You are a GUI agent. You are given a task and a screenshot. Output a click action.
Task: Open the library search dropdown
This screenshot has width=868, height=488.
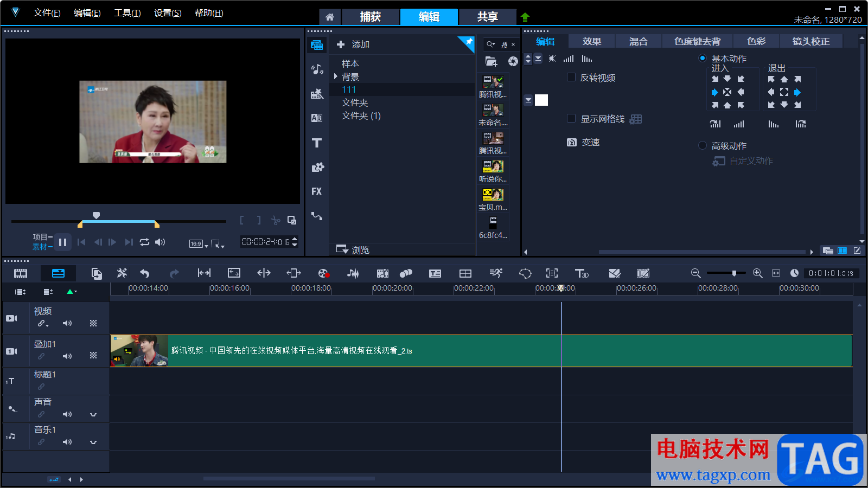(x=491, y=44)
